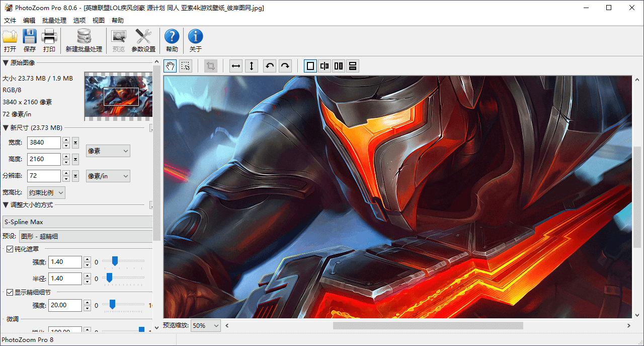The width and height of the screenshot is (644, 346).
Task: Open the S-Spline Max method dropdown
Action: [77, 222]
